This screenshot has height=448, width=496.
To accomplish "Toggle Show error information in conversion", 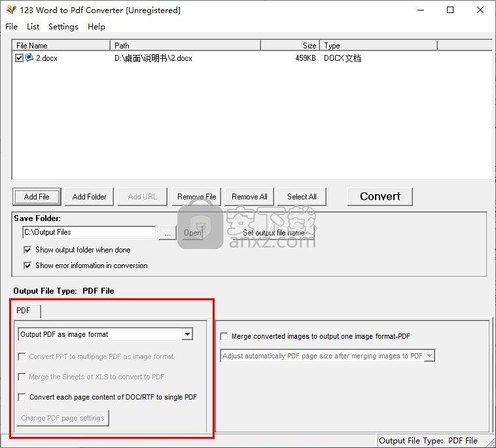I will pos(27,266).
